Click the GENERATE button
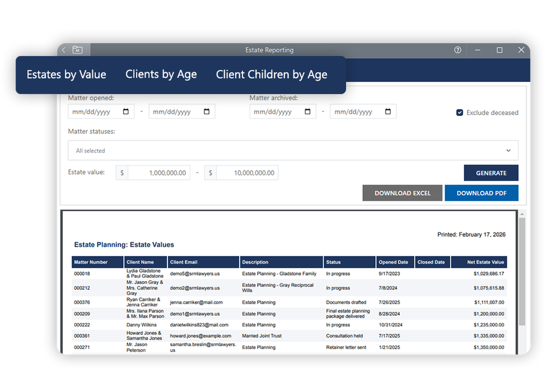 point(491,173)
